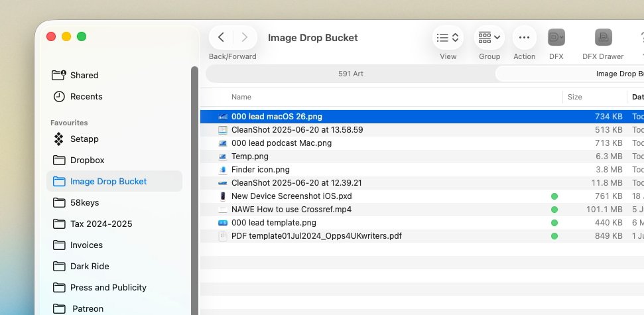Open the DFX Drawer icon
Image resolution: width=644 pixels, height=315 pixels.
(603, 38)
